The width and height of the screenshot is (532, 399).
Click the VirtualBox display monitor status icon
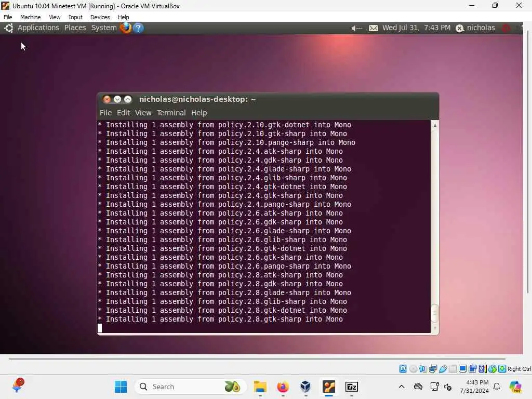(462, 368)
